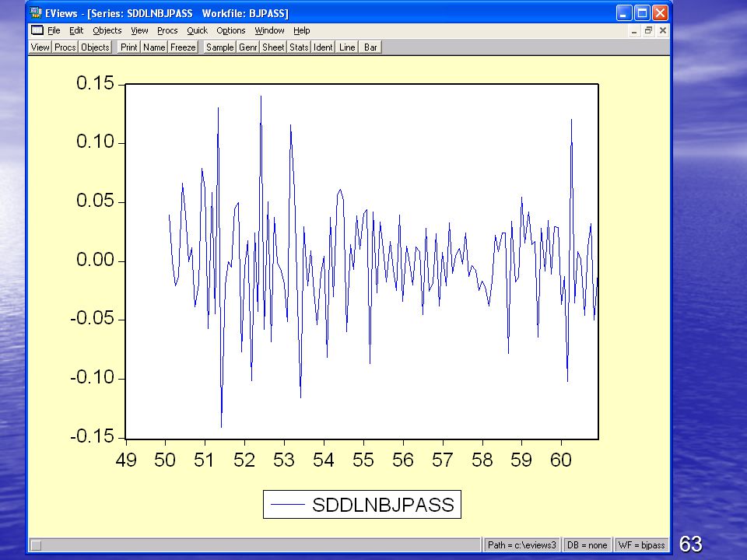Image resolution: width=747 pixels, height=560 pixels.
Task: Click the small box at status bar left
Action: [37, 546]
